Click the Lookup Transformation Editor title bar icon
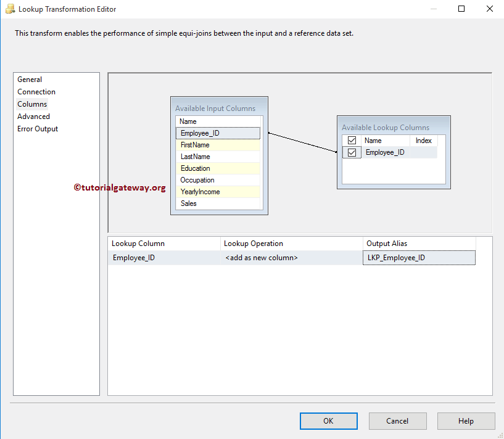This screenshot has height=439, width=504. coord(11,9)
